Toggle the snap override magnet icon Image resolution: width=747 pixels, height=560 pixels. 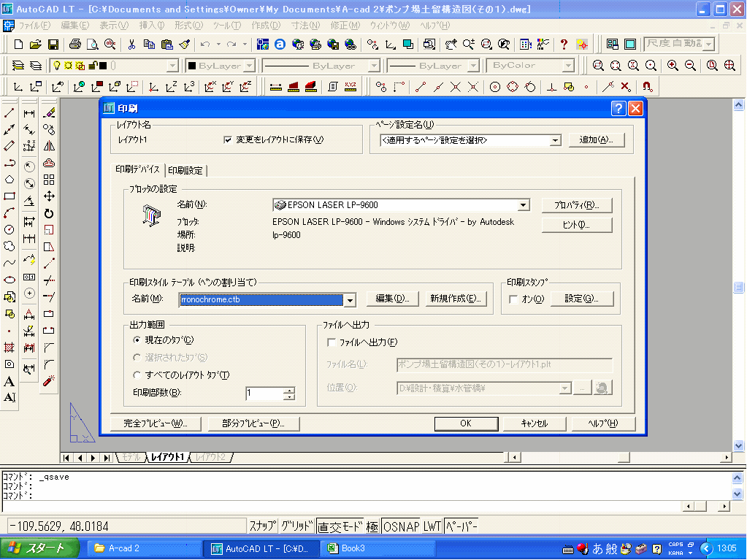click(x=646, y=87)
